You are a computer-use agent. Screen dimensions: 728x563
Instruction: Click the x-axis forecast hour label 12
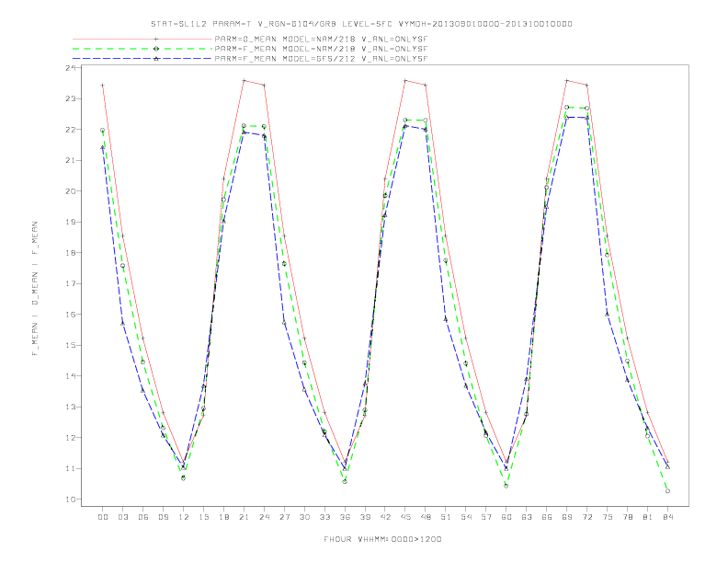[184, 517]
